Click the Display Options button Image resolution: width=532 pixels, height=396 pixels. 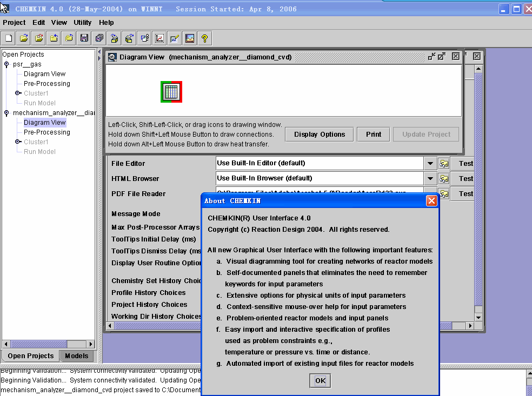(320, 135)
